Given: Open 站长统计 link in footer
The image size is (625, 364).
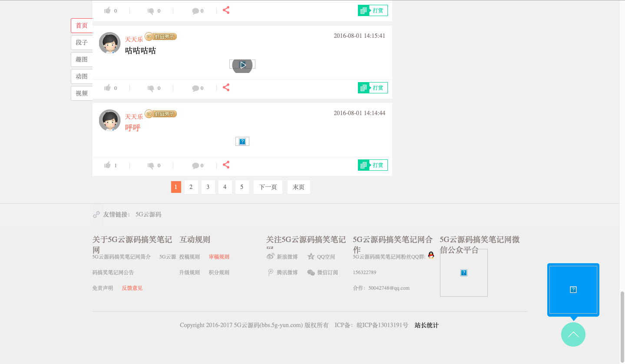Looking at the screenshot, I should pyautogui.click(x=427, y=325).
